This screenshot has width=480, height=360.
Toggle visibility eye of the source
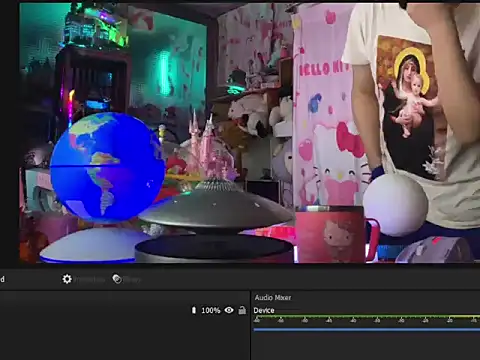tap(229, 310)
